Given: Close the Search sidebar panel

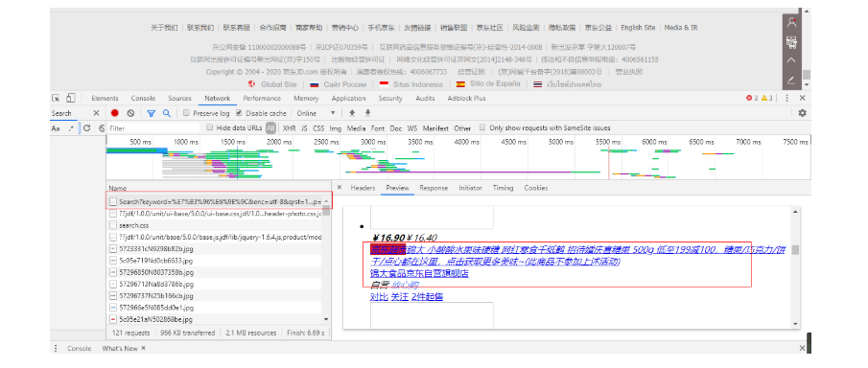Looking at the screenshot, I should pyautogui.click(x=96, y=113).
